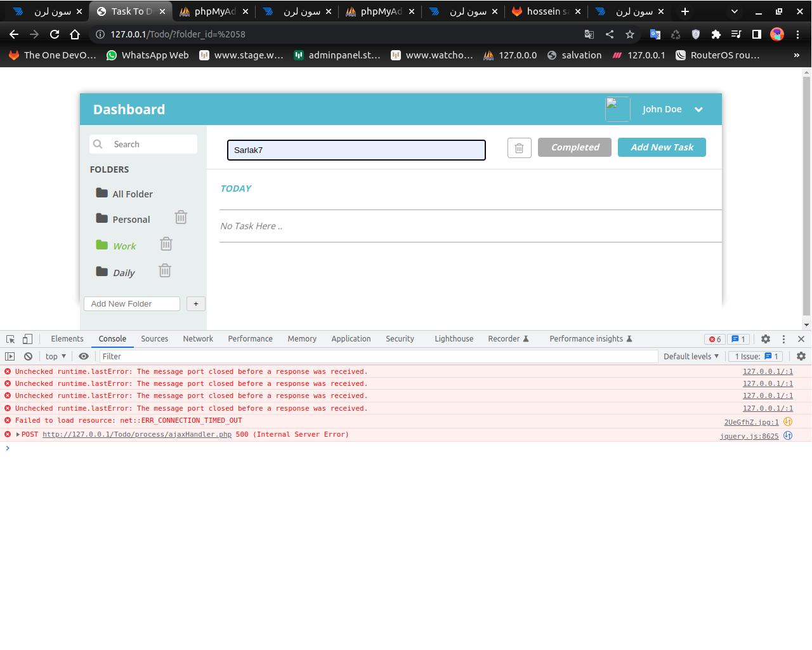Open the All Folder item
This screenshot has width=812, height=650.
(x=124, y=194)
